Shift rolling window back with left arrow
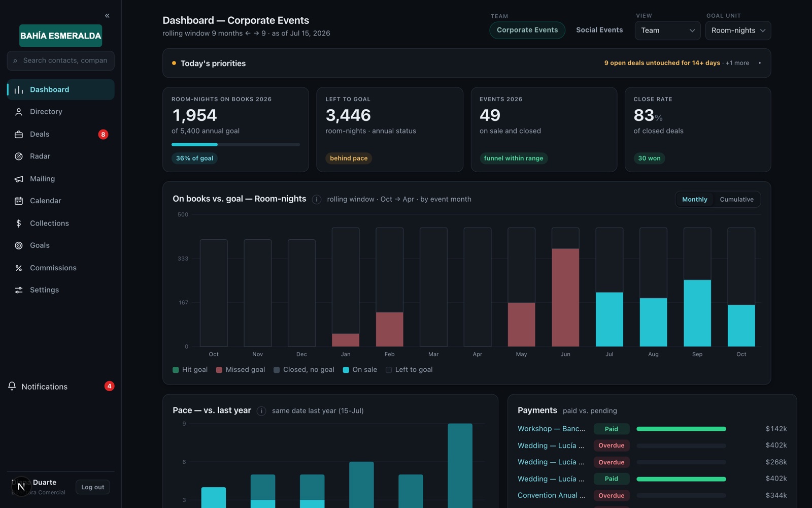 click(248, 33)
